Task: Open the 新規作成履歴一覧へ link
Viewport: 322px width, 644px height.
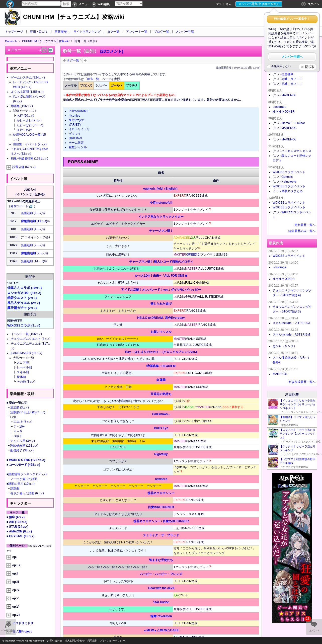Action: tap(302, 382)
